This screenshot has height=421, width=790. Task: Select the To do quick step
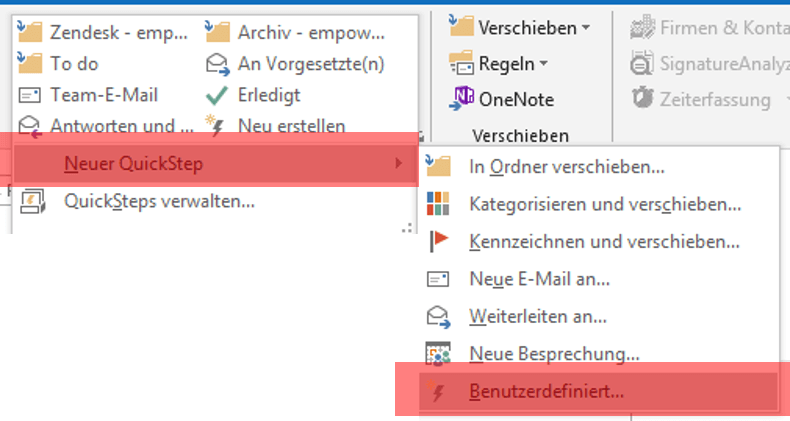tap(73, 64)
